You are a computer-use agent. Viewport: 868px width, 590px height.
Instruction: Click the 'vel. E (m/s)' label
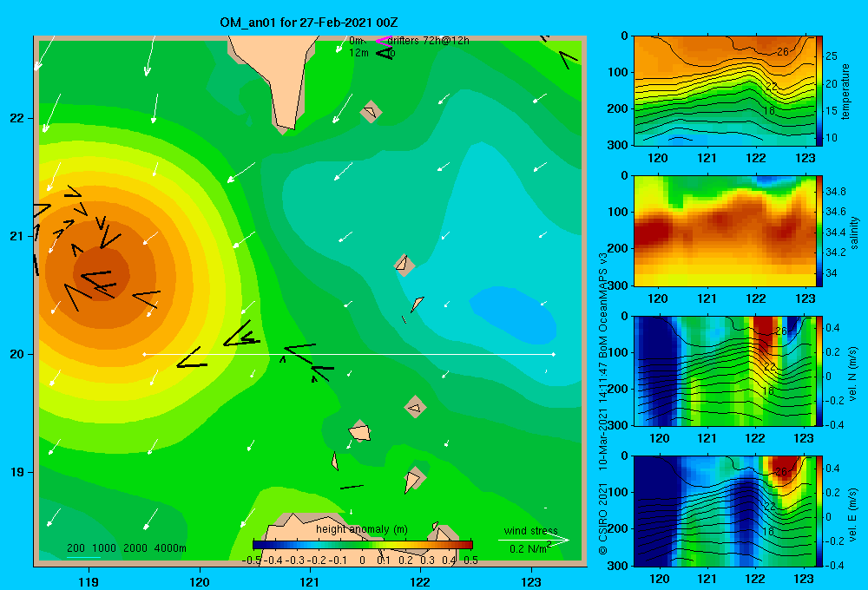853,514
